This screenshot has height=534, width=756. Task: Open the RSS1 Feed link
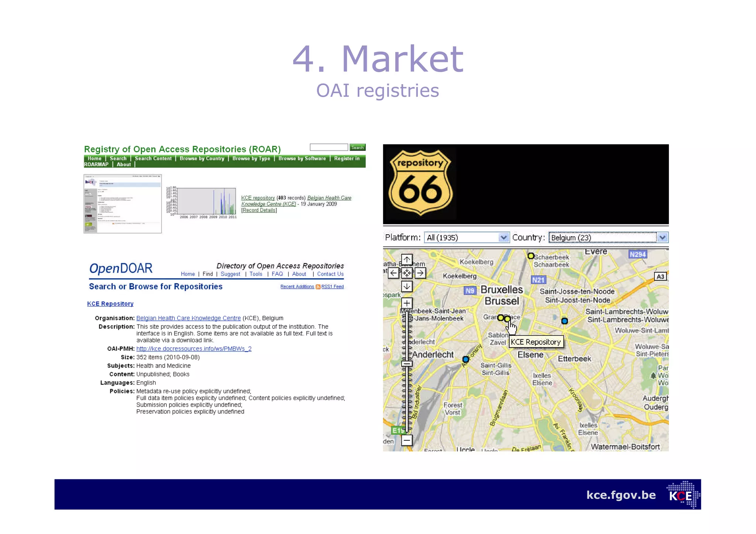[333, 287]
